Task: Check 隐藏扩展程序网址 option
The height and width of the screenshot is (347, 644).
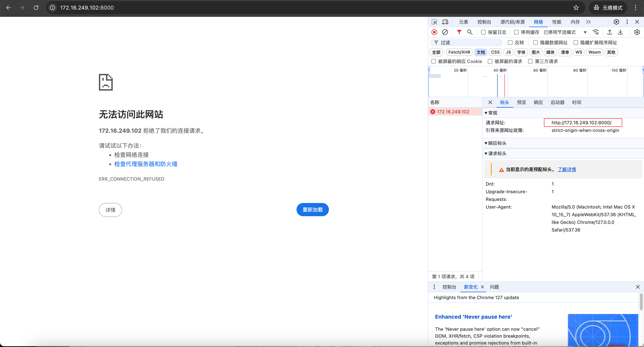Action: pyautogui.click(x=576, y=43)
